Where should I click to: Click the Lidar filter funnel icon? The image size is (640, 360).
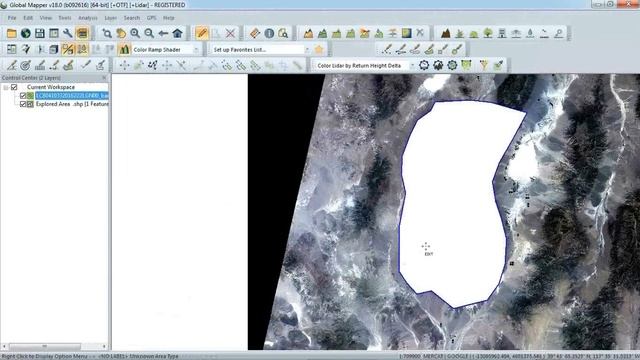click(x=484, y=65)
